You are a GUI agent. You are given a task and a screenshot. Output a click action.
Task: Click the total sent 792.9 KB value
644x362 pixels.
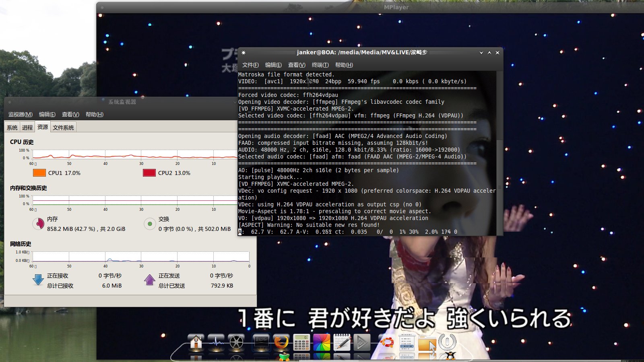click(x=222, y=286)
